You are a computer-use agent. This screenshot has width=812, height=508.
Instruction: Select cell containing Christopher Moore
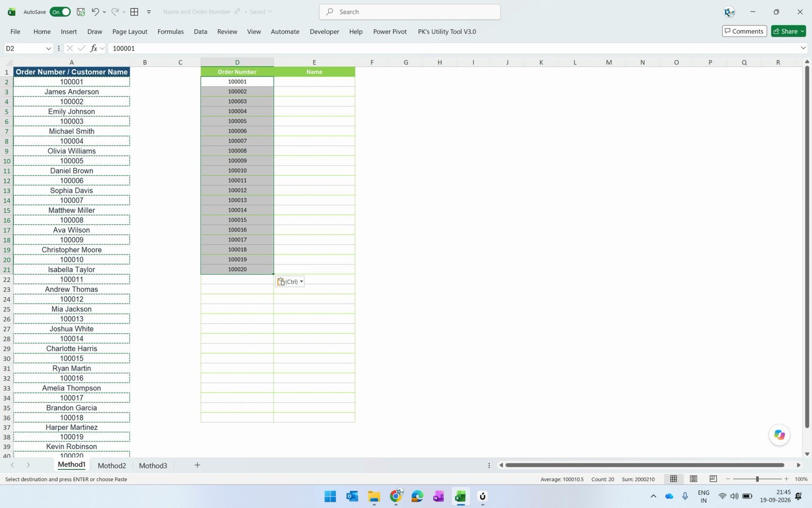(72, 249)
